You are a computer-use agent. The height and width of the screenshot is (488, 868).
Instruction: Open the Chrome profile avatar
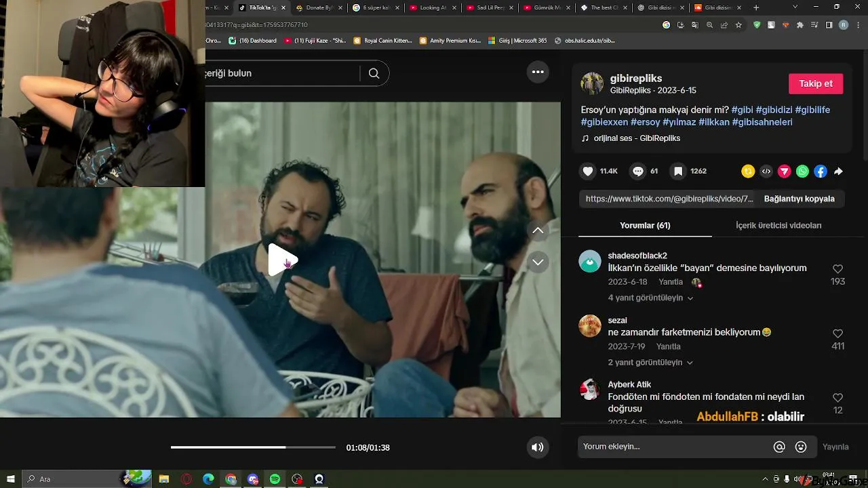tap(843, 25)
